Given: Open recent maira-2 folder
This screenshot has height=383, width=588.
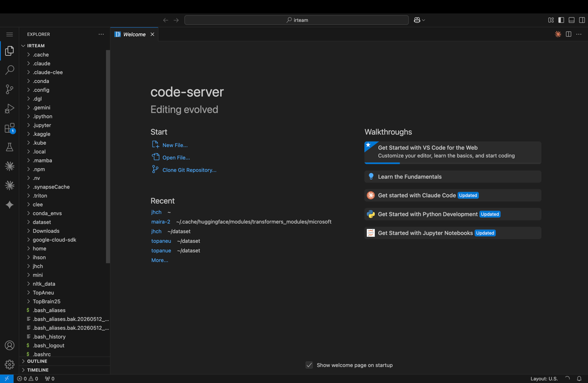Looking at the screenshot, I should [160, 222].
